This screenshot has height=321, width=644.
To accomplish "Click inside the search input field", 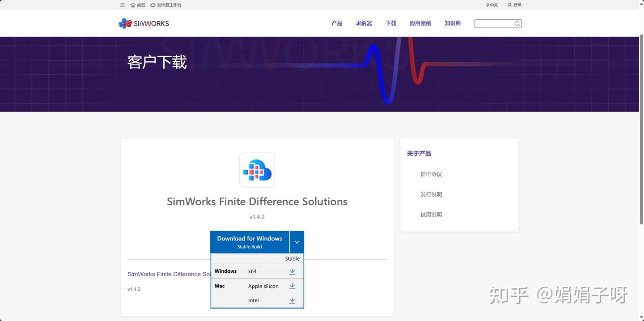I will click(x=494, y=23).
